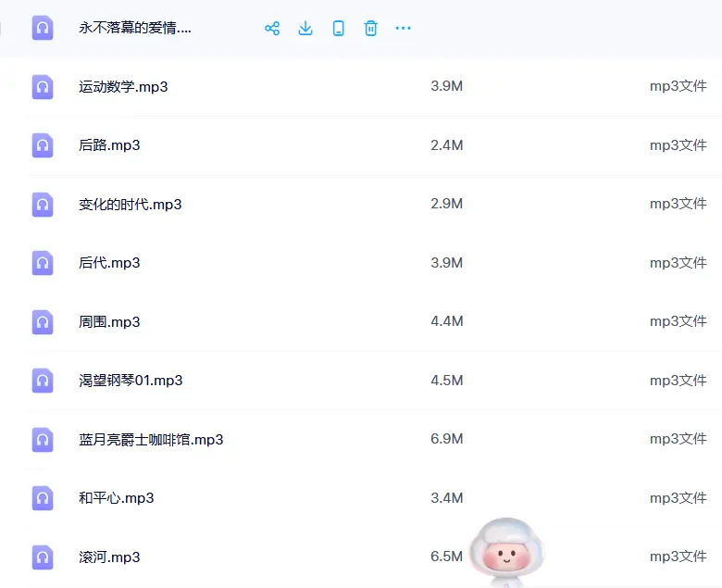Click the 永不落幕的爱情 file name
This screenshot has height=588, width=722.
135,28
